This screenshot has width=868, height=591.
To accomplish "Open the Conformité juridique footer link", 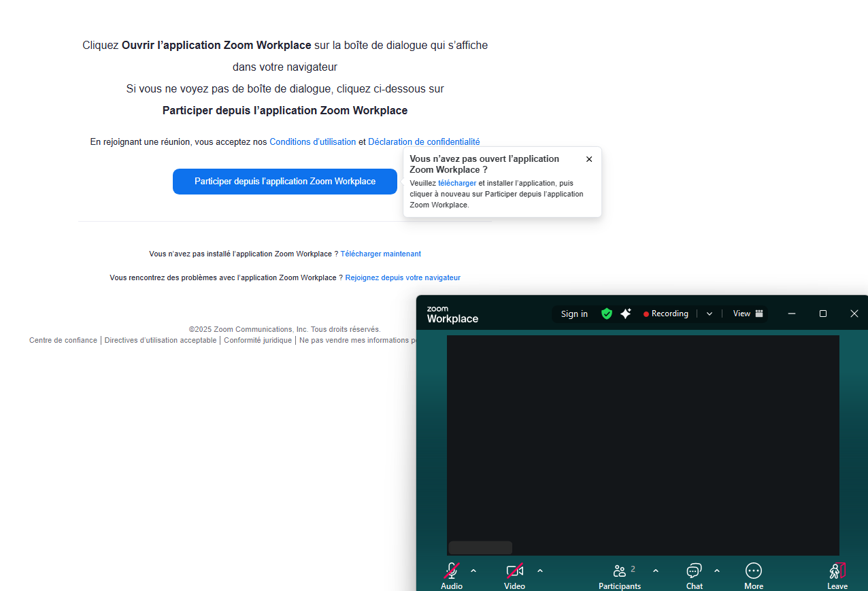I will pyautogui.click(x=258, y=340).
